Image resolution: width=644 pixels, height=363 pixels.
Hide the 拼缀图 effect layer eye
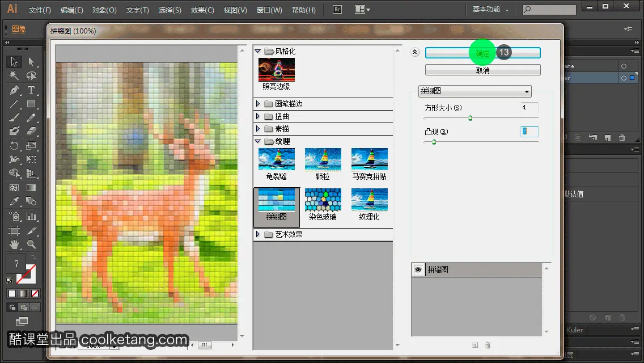418,269
